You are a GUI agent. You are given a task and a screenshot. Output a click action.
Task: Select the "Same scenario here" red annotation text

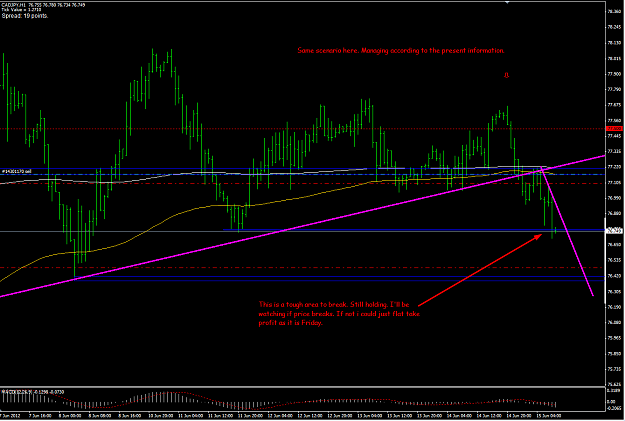click(x=401, y=51)
